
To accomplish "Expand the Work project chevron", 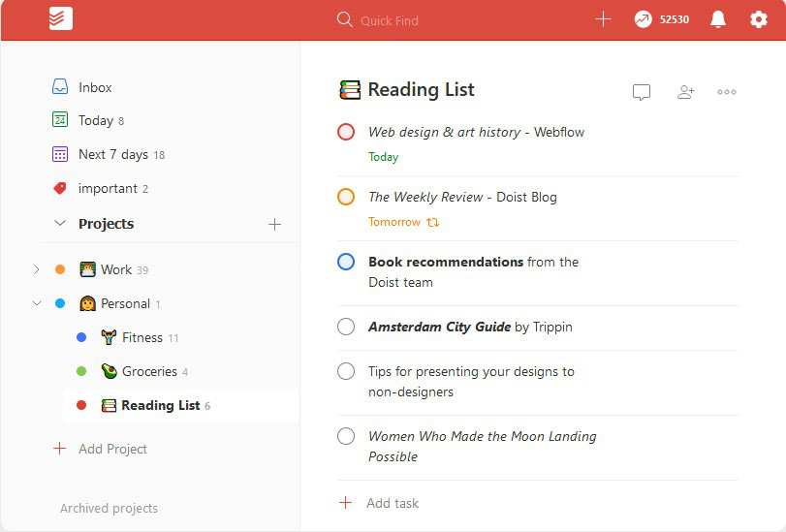I will (37, 269).
